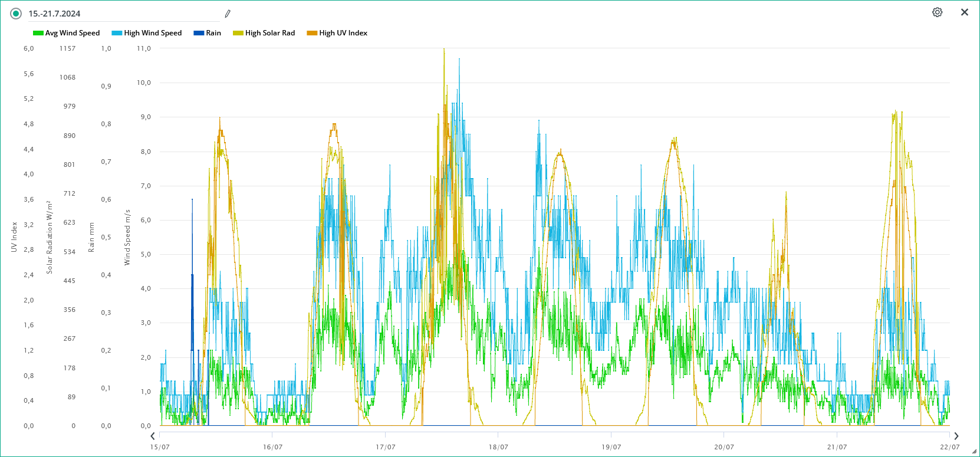Select the radio button beside 15.-21.7.2024

click(16, 13)
